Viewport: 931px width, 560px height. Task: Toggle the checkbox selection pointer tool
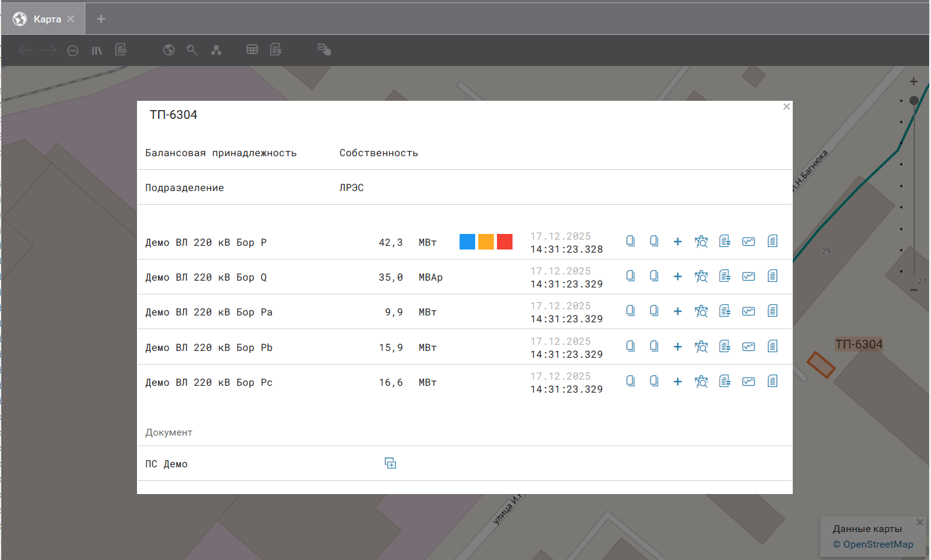tap(324, 50)
